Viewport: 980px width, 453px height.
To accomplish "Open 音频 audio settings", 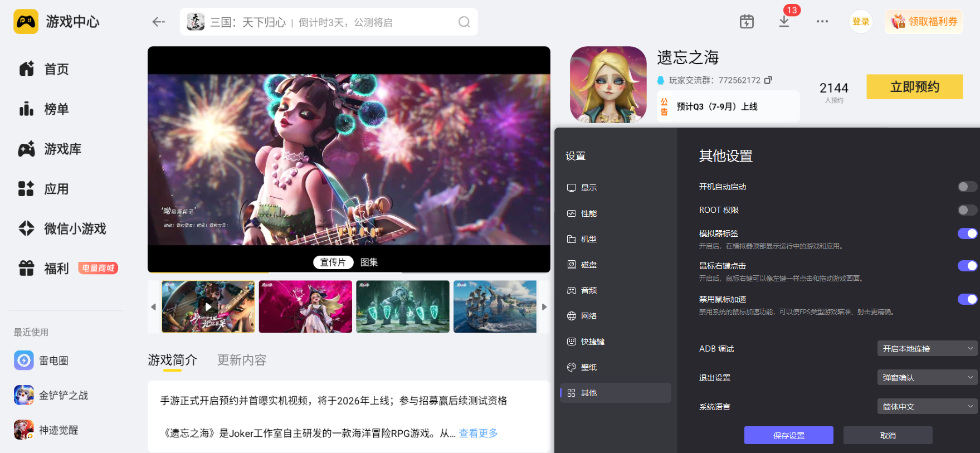I will pos(615,290).
